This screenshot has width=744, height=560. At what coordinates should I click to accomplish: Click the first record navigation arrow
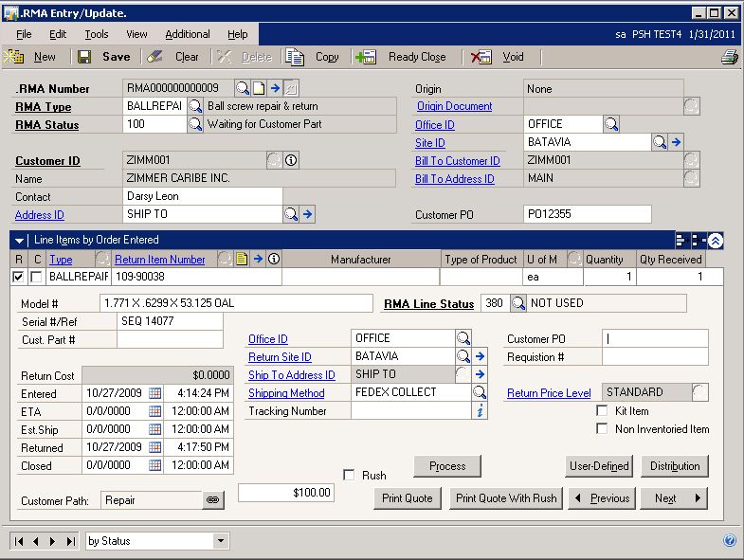tap(19, 541)
